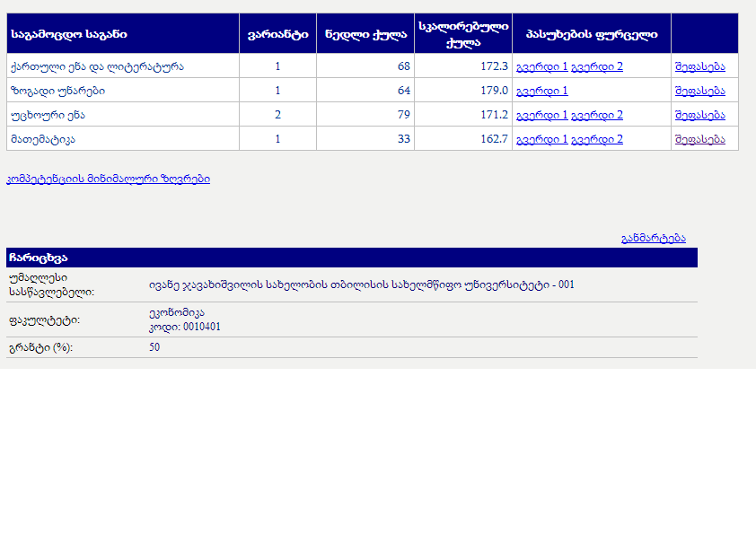756x551 pixels.
Task: Open გვერდი 2 link in მათემატიკა row
Action: (x=597, y=139)
